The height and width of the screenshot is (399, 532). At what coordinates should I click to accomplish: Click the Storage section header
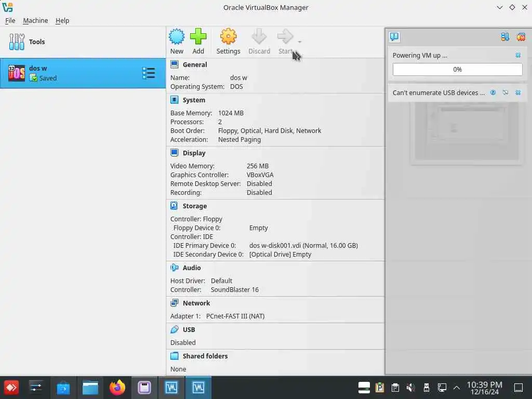click(x=195, y=206)
